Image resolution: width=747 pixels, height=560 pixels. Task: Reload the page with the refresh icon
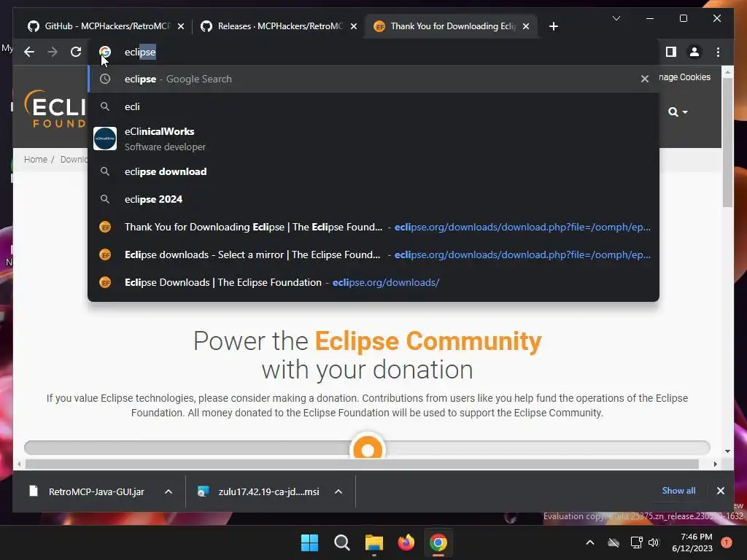(76, 52)
